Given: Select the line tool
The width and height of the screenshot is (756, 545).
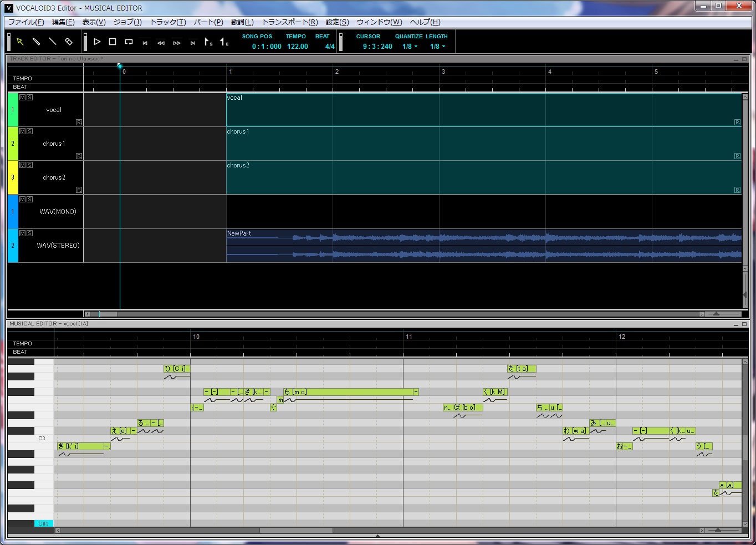Looking at the screenshot, I should coord(52,42).
